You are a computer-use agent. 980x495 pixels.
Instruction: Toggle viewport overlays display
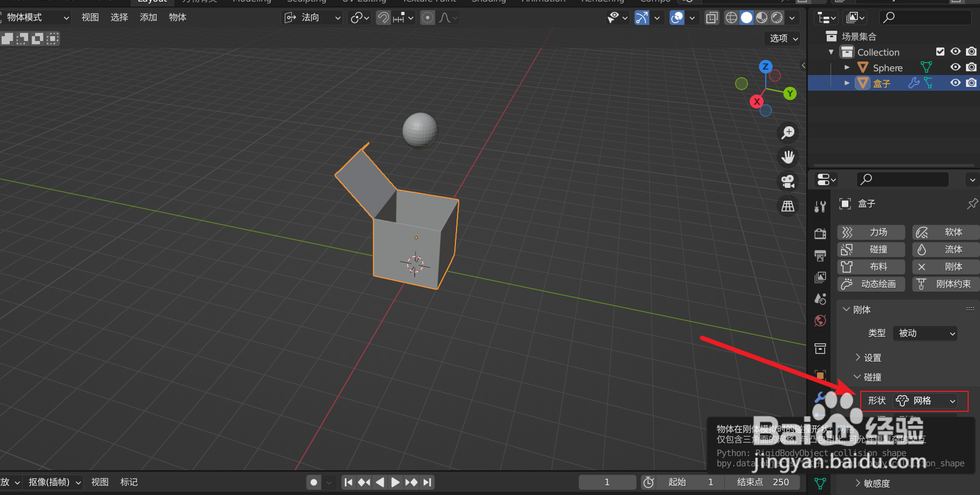click(677, 18)
